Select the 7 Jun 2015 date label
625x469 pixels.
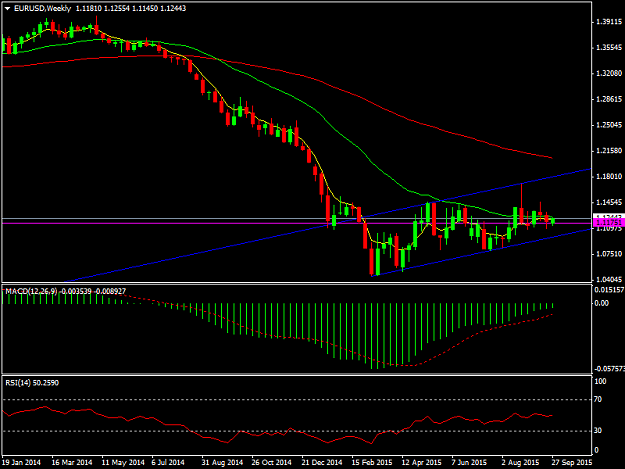click(469, 463)
